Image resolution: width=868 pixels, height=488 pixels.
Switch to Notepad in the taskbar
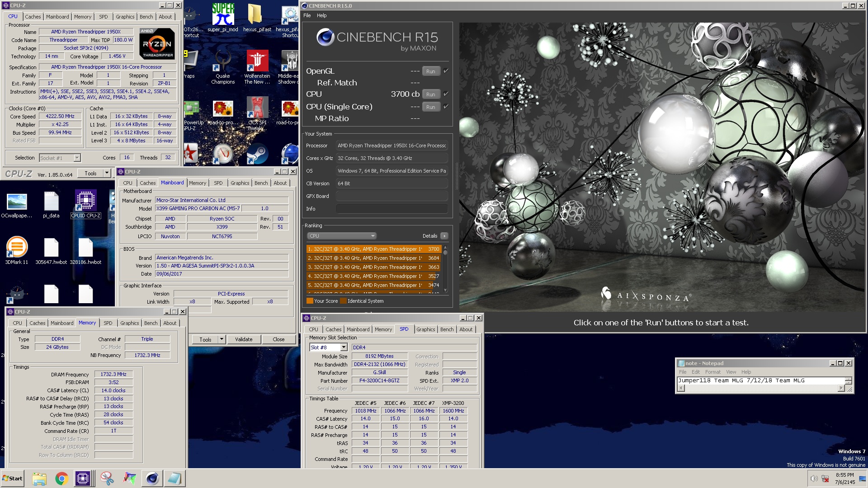point(175,479)
